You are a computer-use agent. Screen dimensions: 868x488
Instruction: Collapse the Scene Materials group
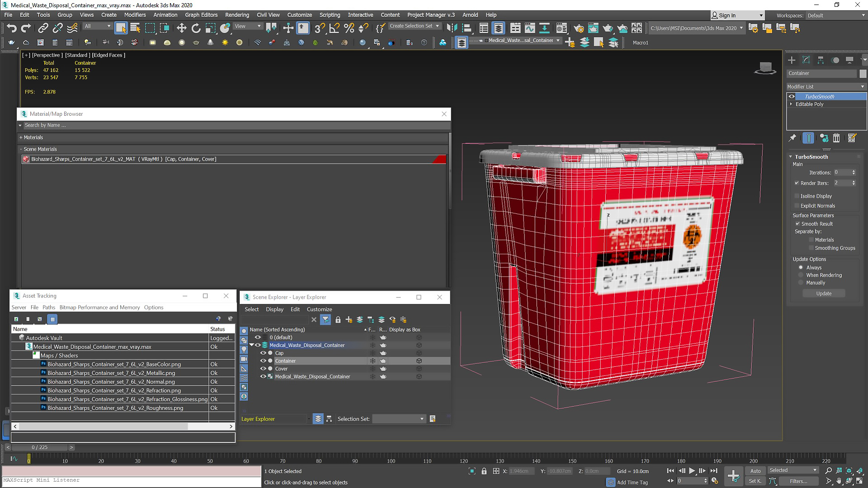click(x=21, y=149)
